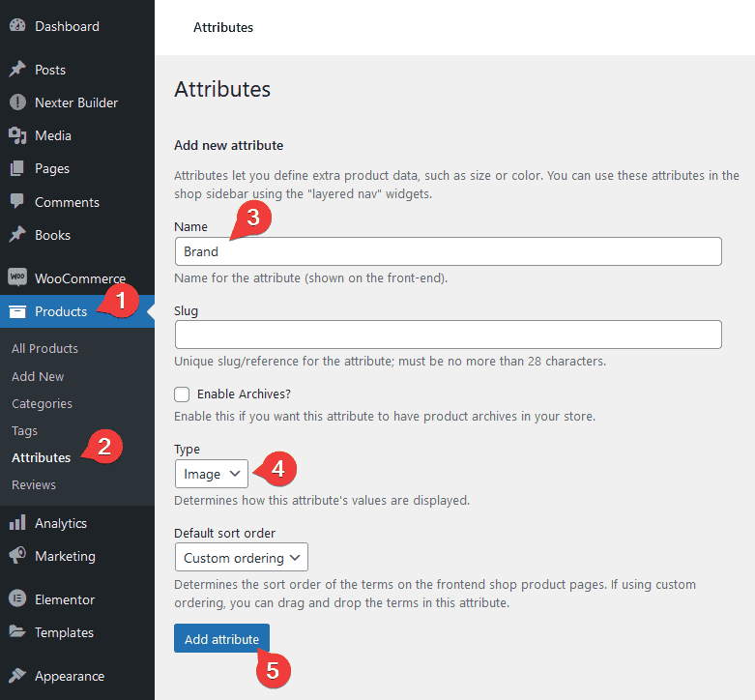The height and width of the screenshot is (700, 755).
Task: Click the Marketing megaphone icon
Action: pyautogui.click(x=17, y=555)
